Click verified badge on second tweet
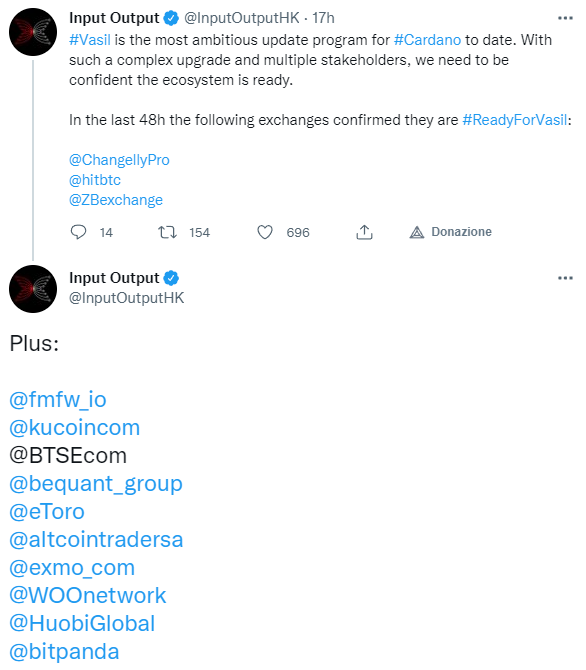This screenshot has width=586, height=670. pyautogui.click(x=171, y=278)
